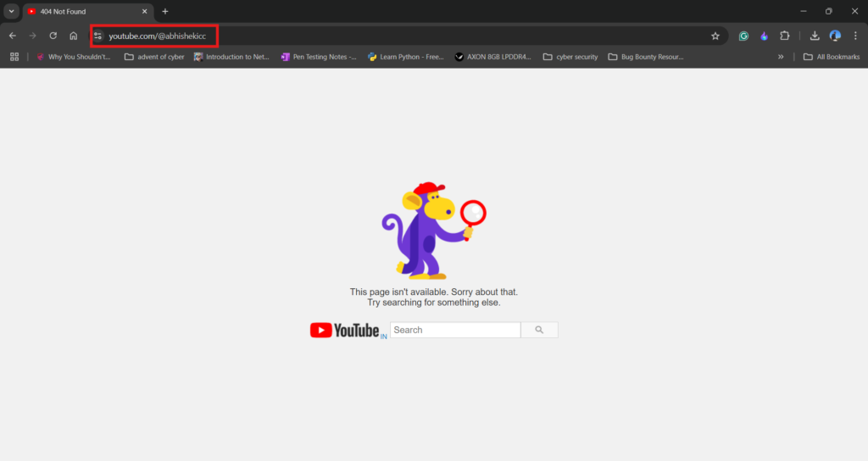Click the monkey with magnifying glass illustration
The height and width of the screenshot is (461, 868).
click(434, 230)
